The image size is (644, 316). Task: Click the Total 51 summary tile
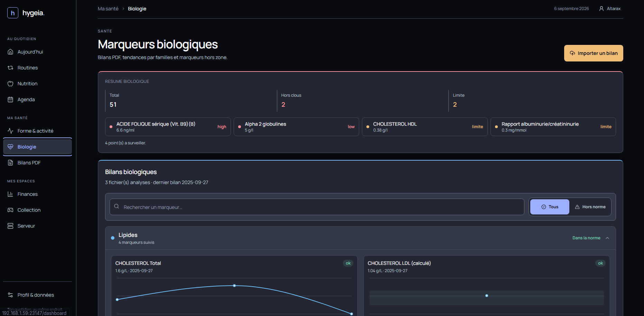[189, 100]
